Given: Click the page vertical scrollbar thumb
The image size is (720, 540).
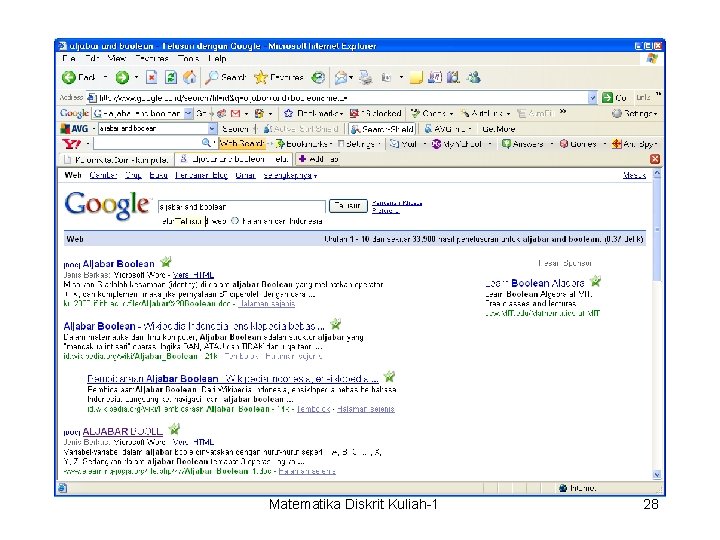Looking at the screenshot, I should point(657,229).
